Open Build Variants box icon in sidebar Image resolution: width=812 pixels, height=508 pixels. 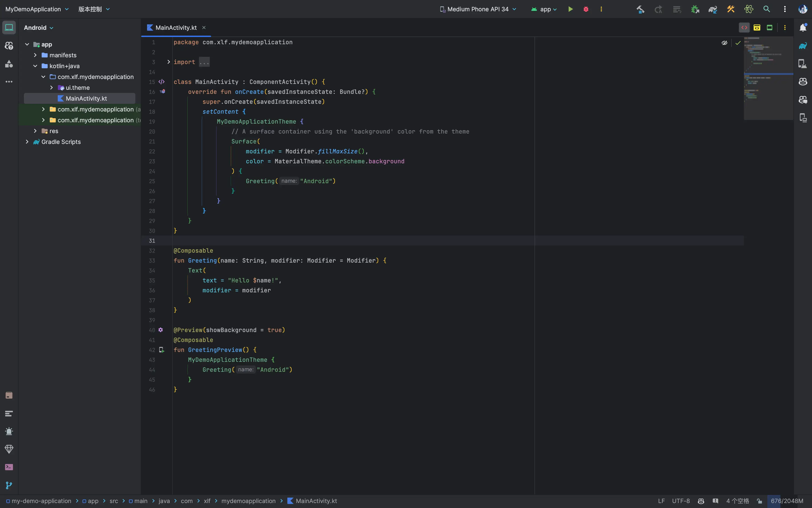pos(9,395)
